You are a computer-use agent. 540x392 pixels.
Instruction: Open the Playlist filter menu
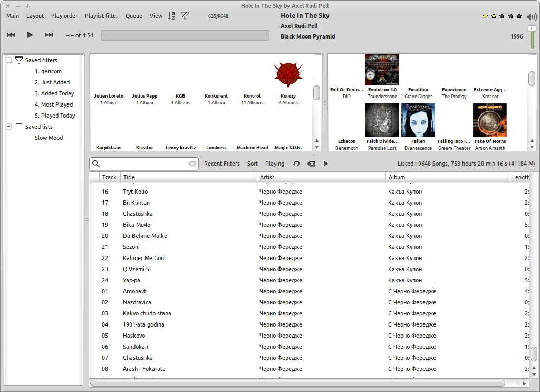pos(102,16)
